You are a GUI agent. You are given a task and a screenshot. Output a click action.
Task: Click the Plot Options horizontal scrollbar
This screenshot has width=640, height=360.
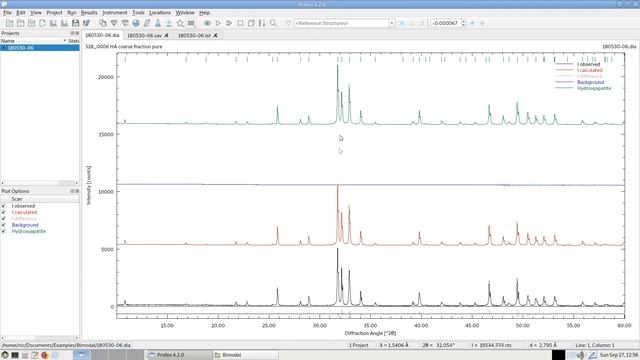point(40,338)
